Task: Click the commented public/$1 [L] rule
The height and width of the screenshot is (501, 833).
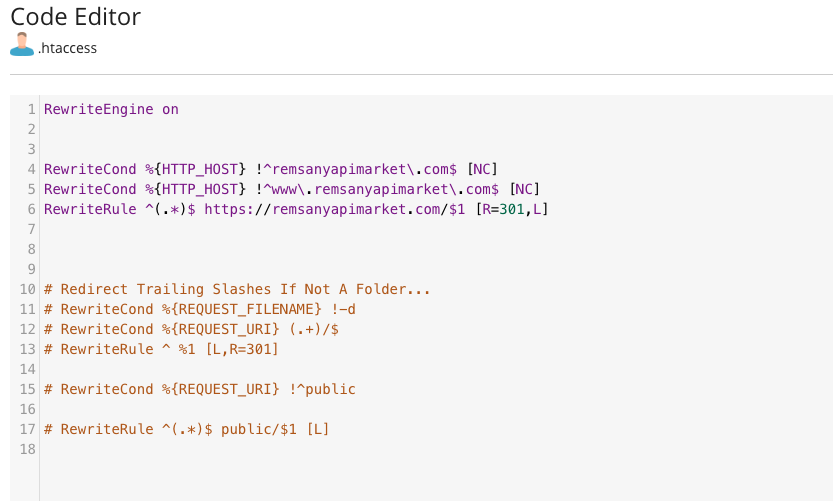Action: pos(186,429)
